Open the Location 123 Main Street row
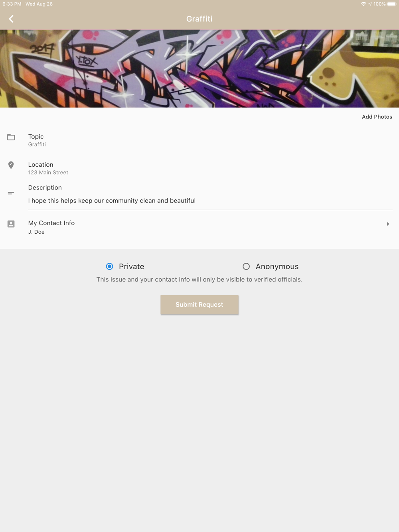399x532 pixels. (199, 168)
